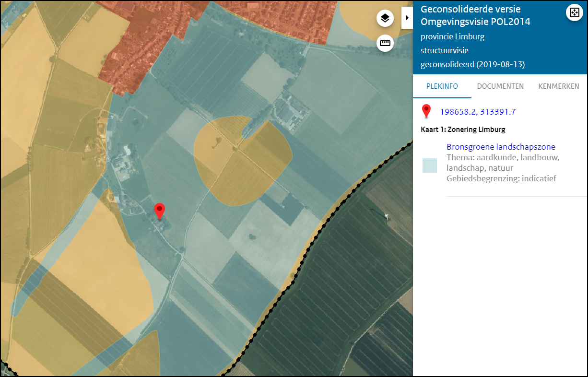
Task: Click the Thema aardkunde landbouw text
Action: coord(503,163)
